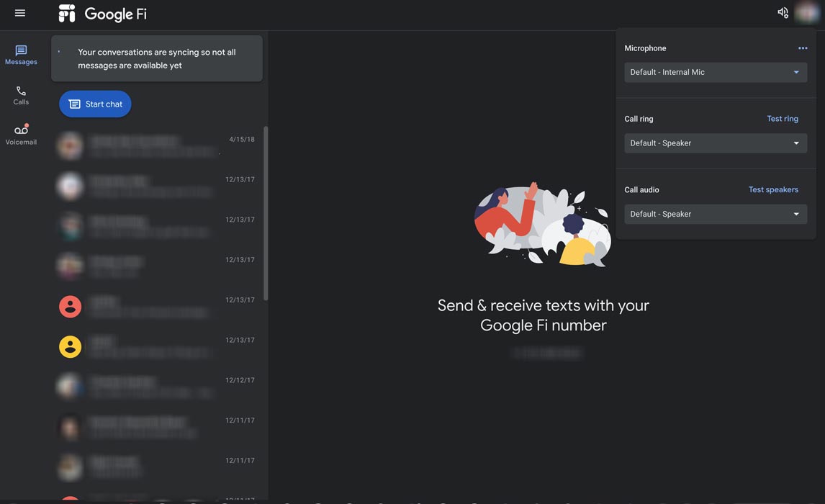The image size is (825, 504).
Task: Select the yellow generic avatar conversation
Action: pos(158,347)
